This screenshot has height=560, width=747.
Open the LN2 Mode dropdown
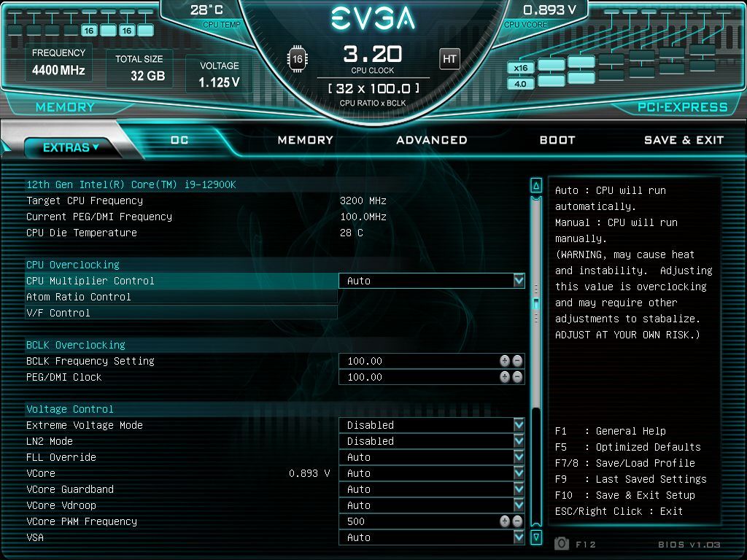(x=432, y=441)
